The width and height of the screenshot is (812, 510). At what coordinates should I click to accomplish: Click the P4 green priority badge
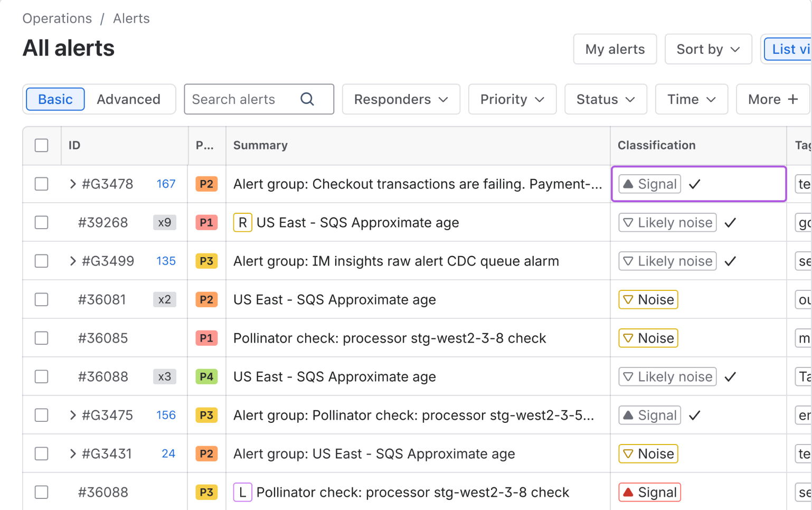pos(206,377)
